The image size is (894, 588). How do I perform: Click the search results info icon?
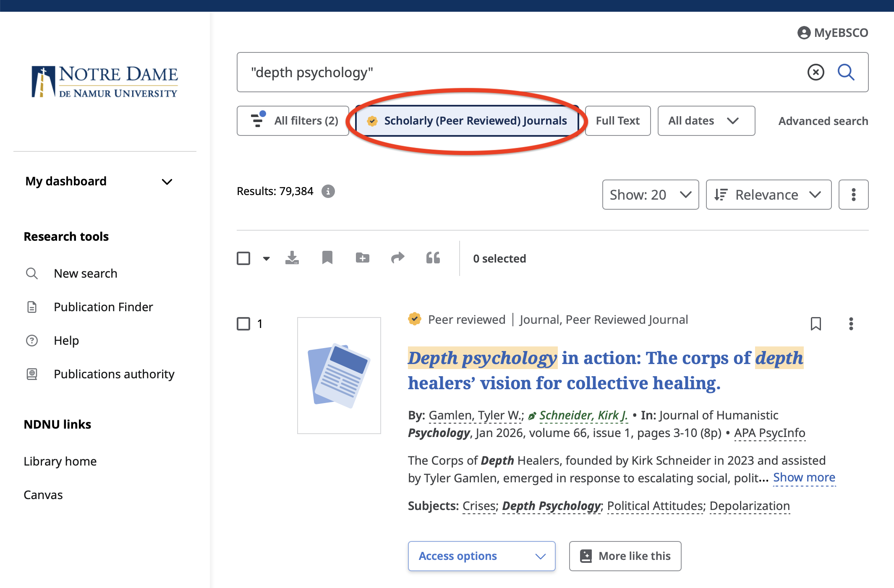coord(328,191)
